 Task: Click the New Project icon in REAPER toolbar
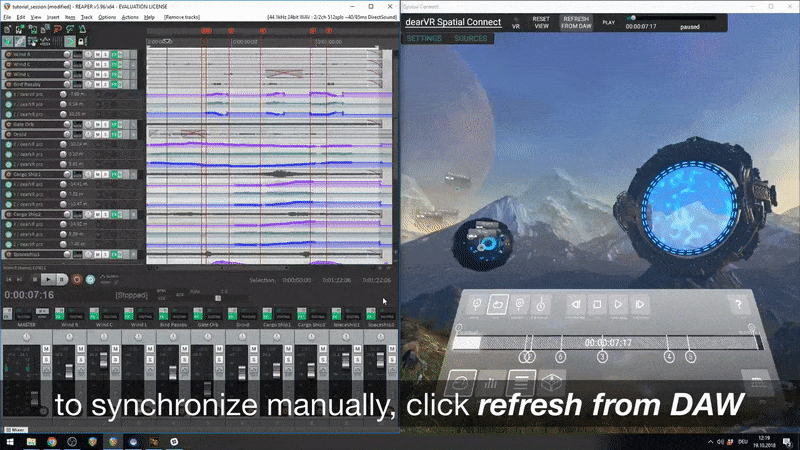7,30
